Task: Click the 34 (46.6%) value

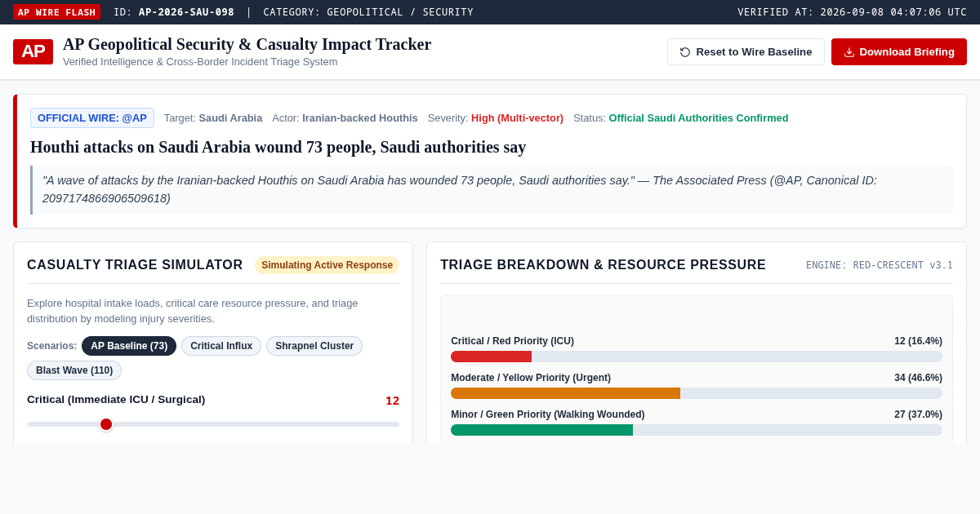Action: tap(918, 378)
